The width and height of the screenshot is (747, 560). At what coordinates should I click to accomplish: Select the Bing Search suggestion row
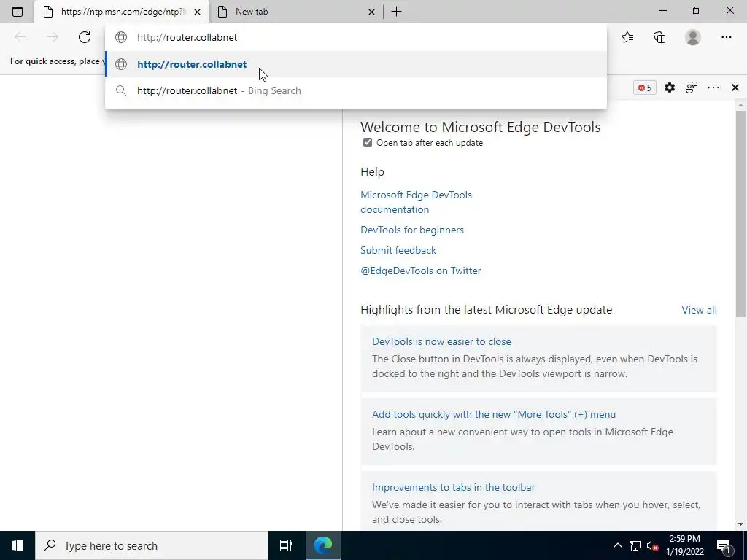point(356,90)
